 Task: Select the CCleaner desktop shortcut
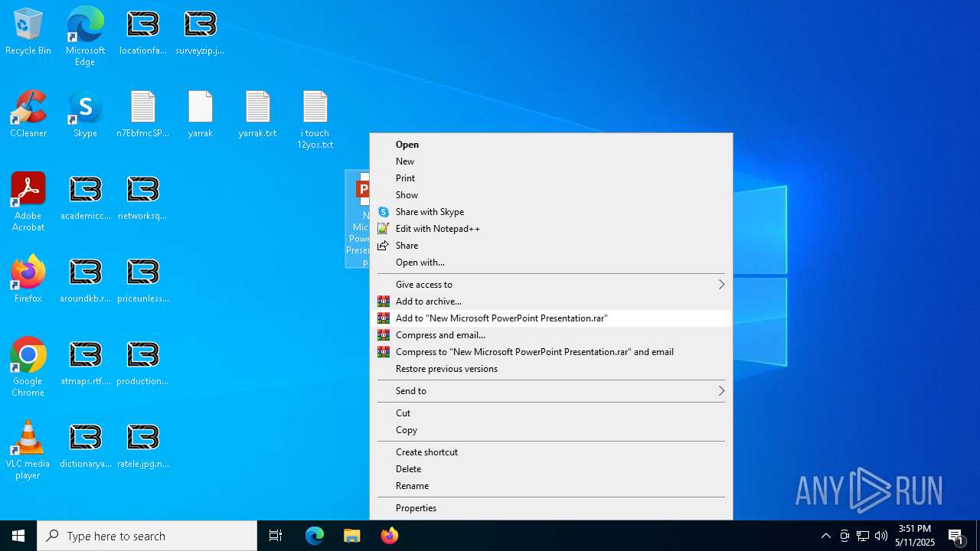[28, 115]
